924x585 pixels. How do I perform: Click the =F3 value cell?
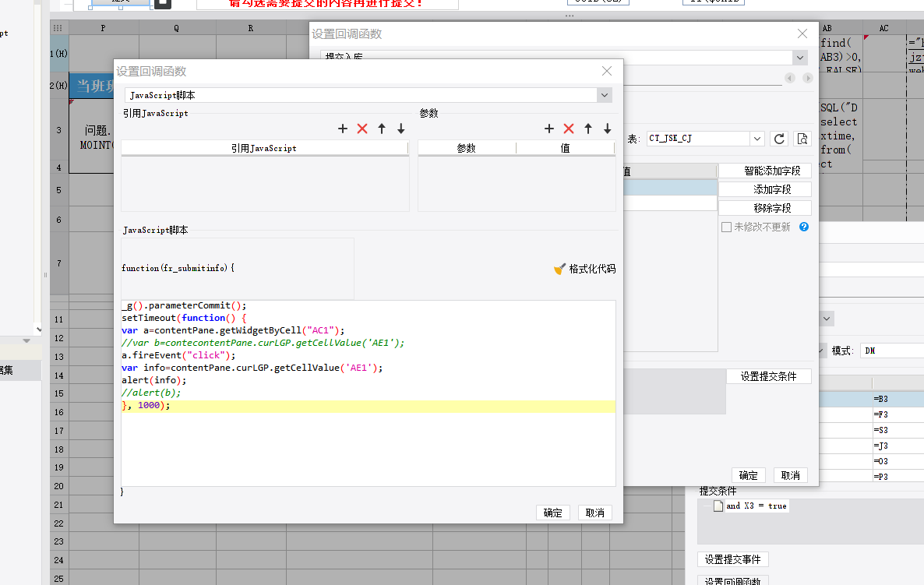898,414
